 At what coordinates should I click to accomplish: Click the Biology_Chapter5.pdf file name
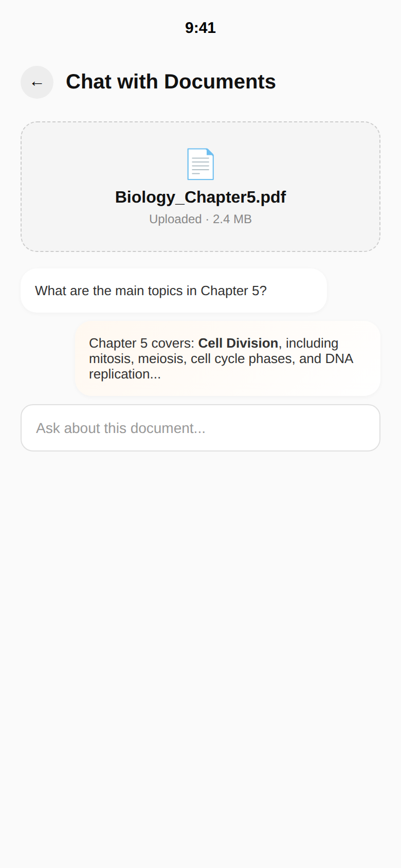pos(200,197)
